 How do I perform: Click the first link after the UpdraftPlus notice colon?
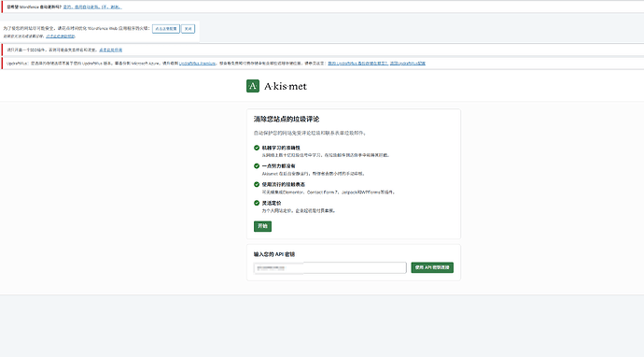pos(357,64)
